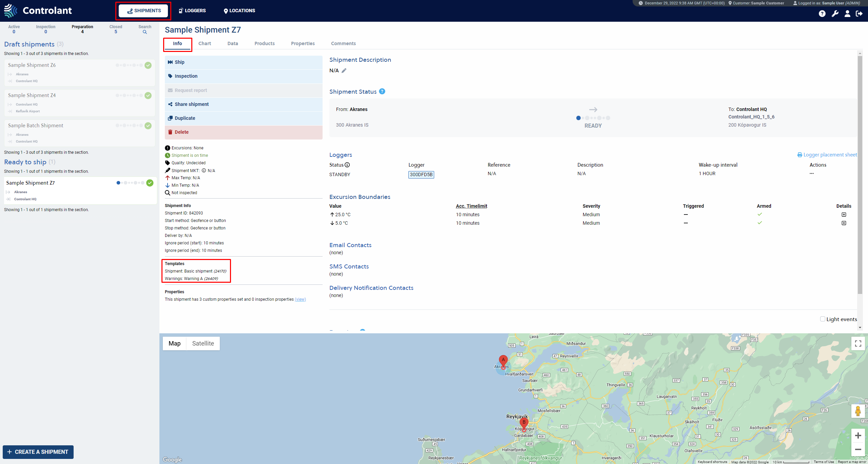Viewport: 868px width, 464px height.
Task: Click map Terms of Use link
Action: [824, 462]
